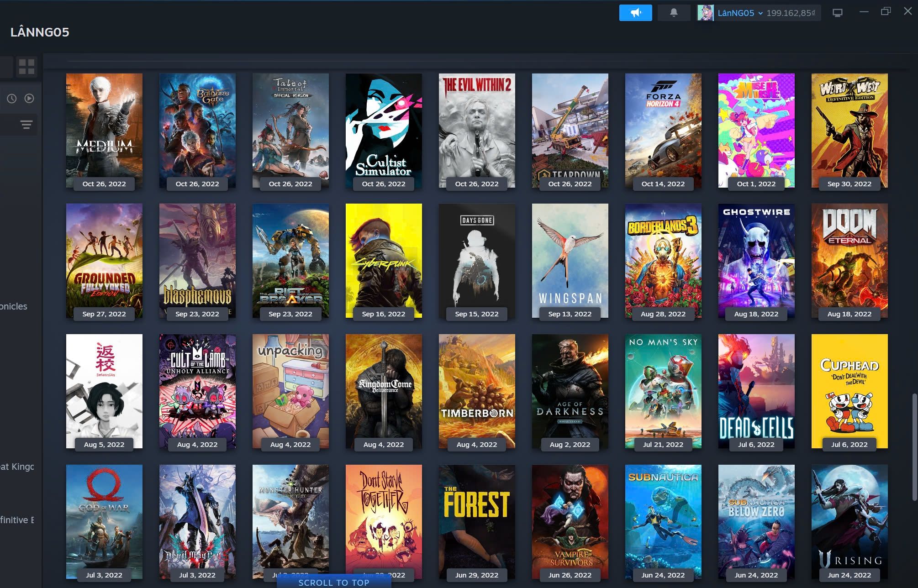Click the Jun 29, 2022 date label

477,575
